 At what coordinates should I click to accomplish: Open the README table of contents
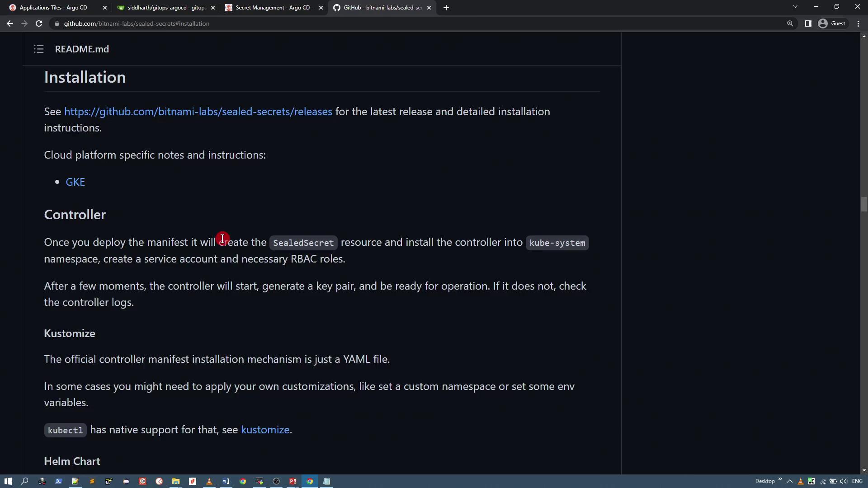pos(39,49)
